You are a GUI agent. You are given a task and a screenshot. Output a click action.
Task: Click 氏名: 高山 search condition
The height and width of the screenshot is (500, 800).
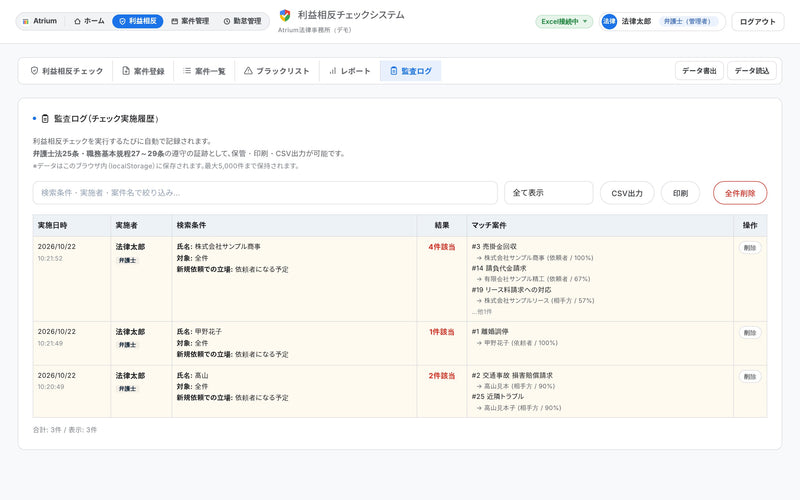[x=192, y=376]
